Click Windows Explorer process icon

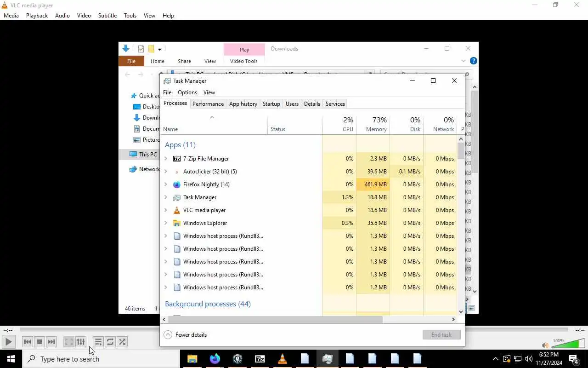[x=177, y=223]
